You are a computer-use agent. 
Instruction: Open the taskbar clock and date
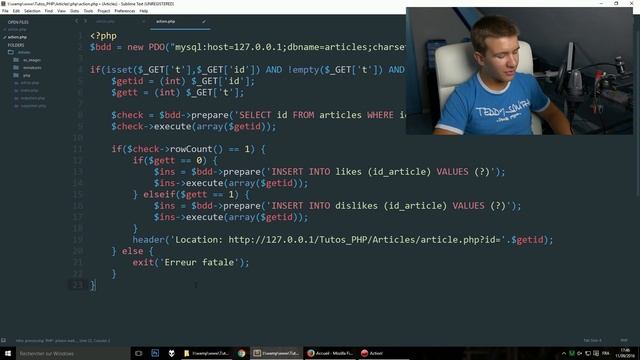click(625, 353)
